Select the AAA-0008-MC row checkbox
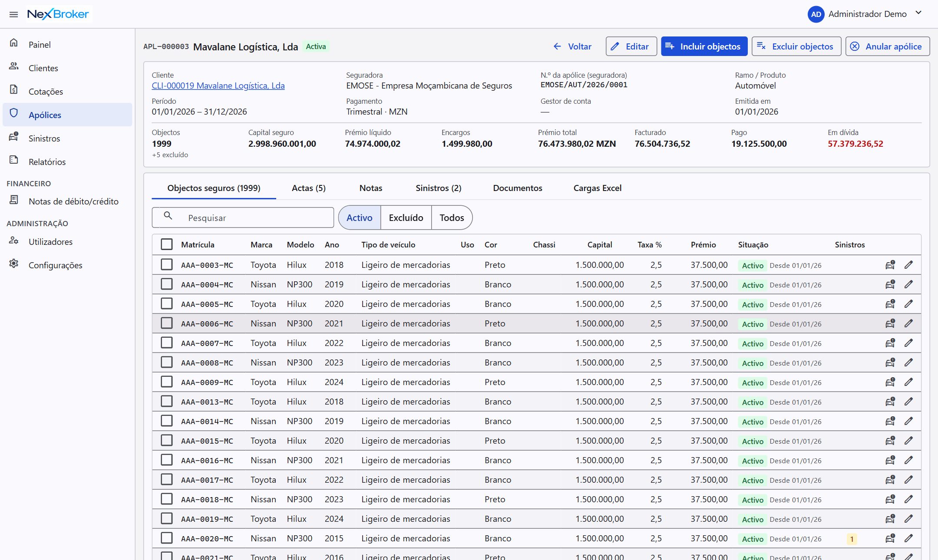Viewport: 938px width, 560px height. tap(167, 362)
